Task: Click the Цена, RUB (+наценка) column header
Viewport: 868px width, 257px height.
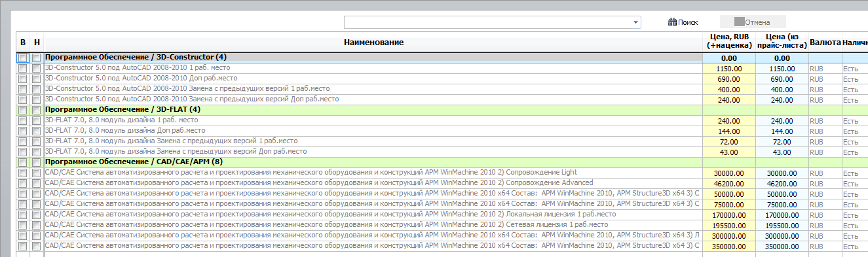Action: [x=728, y=42]
